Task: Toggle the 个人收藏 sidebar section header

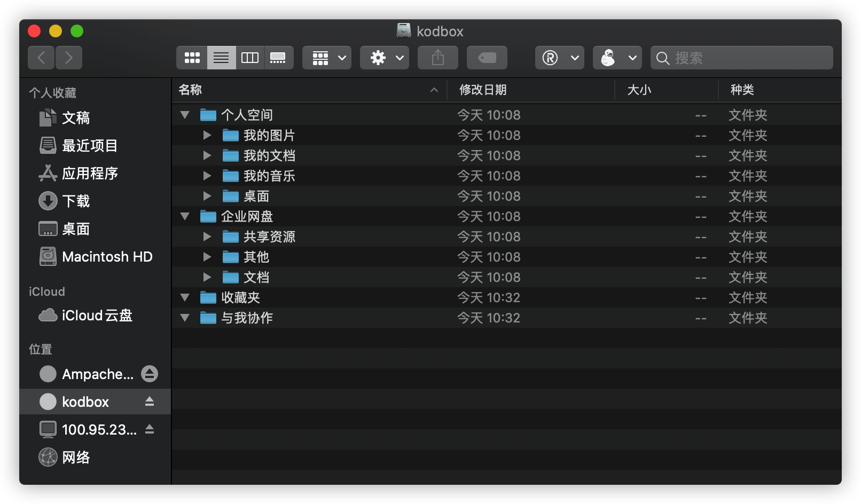Action: tap(52, 93)
